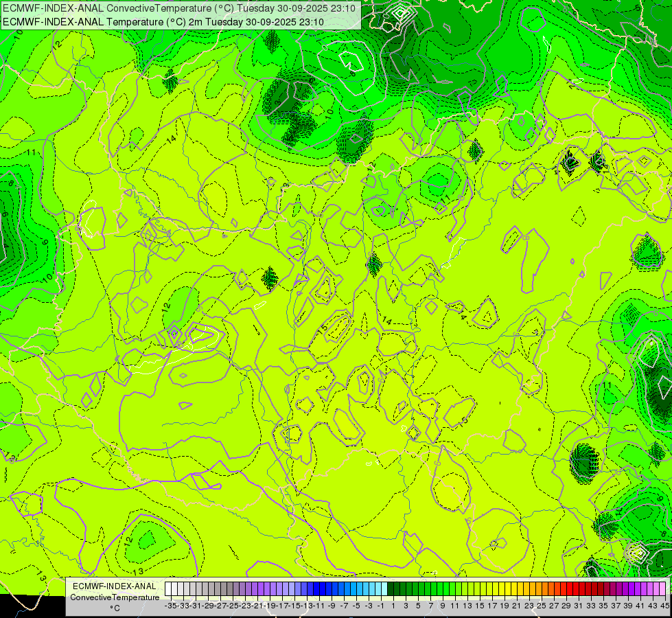Select the legend swatch above the -25 label
The width and height of the screenshot is (672, 618).
coord(230,589)
